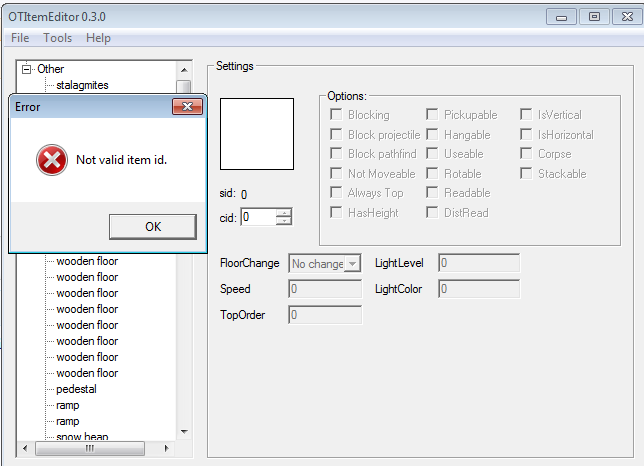The image size is (644, 466).
Task: Toggle the Blocking checkbox
Action: click(x=336, y=115)
